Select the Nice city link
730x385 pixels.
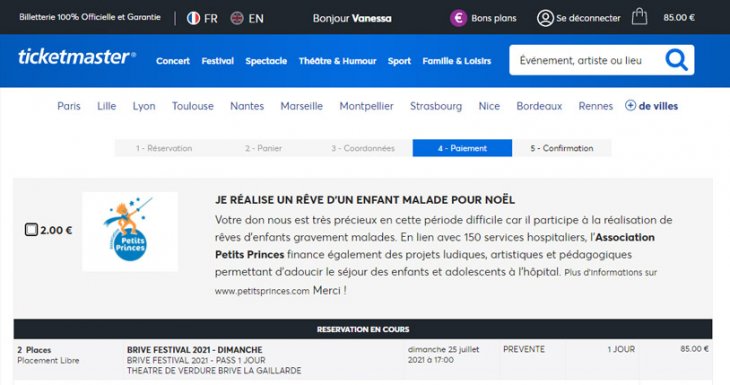pos(489,106)
